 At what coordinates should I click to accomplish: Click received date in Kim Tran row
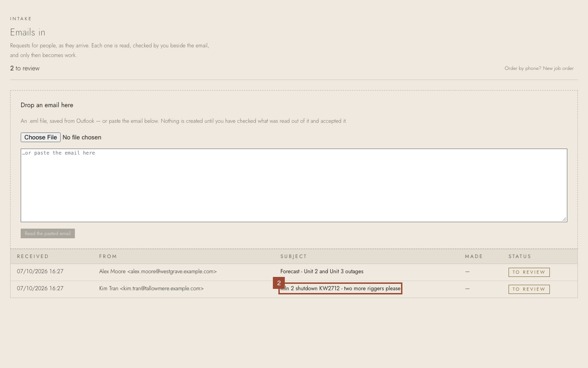pyautogui.click(x=40, y=288)
